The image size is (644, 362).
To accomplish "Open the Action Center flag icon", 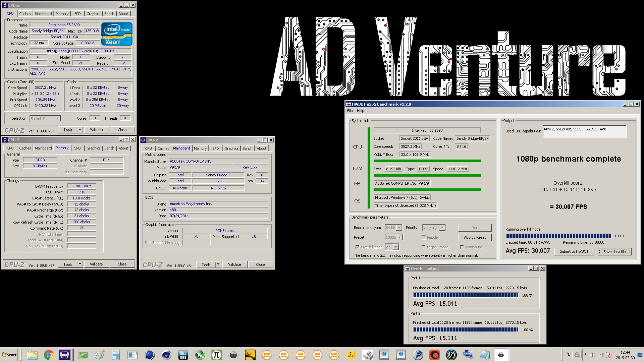I will [609, 355].
